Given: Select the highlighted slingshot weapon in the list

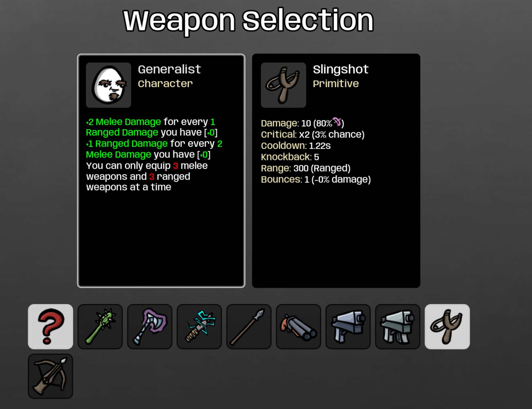Looking at the screenshot, I should click(x=447, y=327).
